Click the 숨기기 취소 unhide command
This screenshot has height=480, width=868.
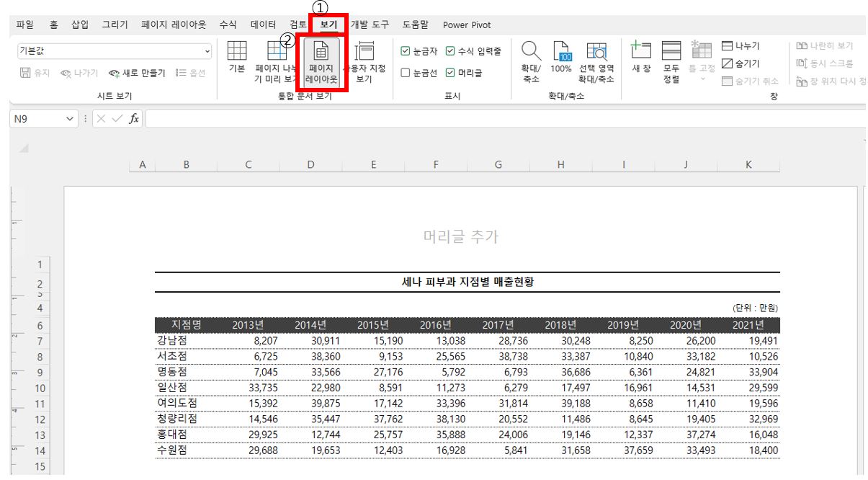(750, 81)
